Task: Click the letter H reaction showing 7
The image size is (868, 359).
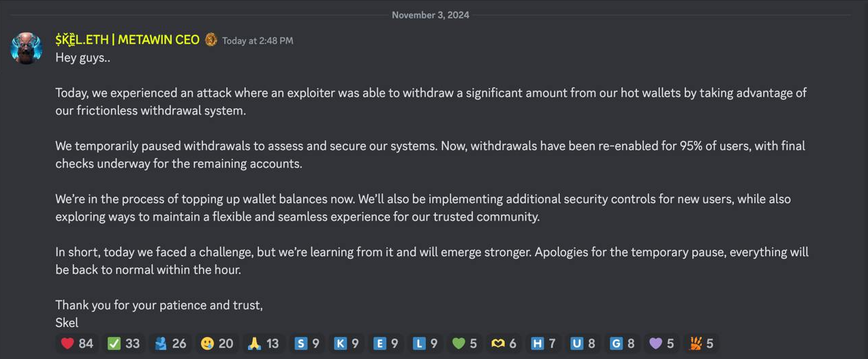Action: pos(544,343)
